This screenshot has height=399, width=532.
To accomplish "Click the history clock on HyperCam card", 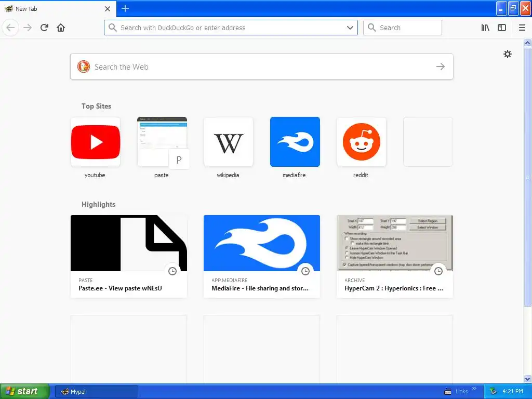I will 438,271.
